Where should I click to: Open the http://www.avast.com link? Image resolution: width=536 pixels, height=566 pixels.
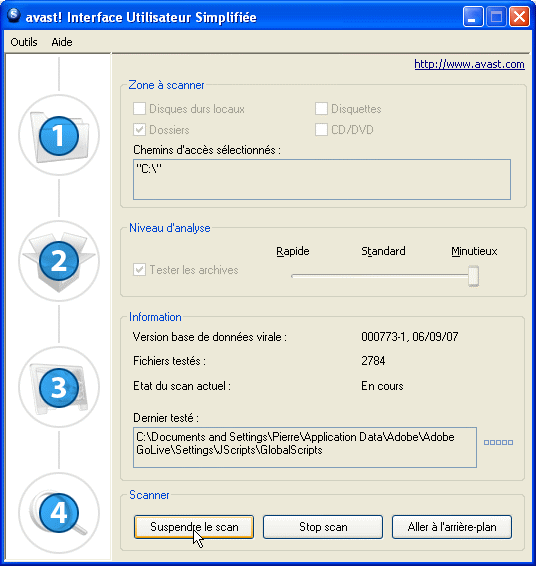(x=469, y=64)
